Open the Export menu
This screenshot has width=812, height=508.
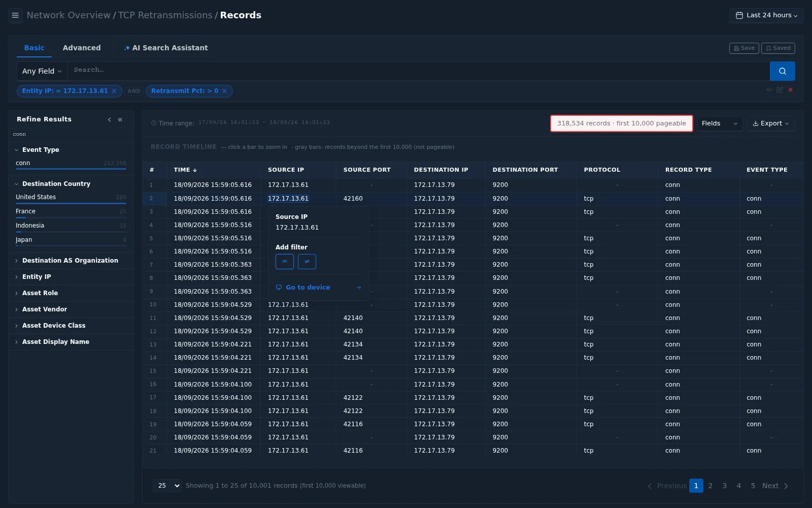pyautogui.click(x=770, y=123)
